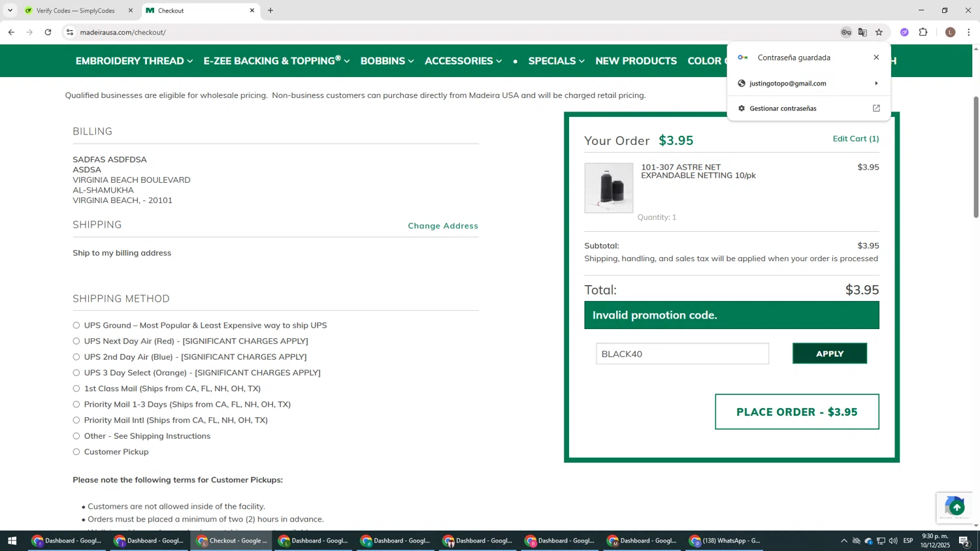The image size is (980, 551).
Task: Select UPS Next Day Air (Red)
Action: tap(76, 341)
